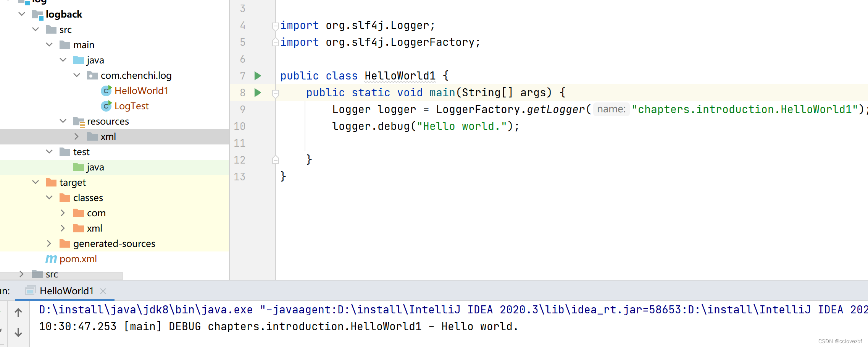The height and width of the screenshot is (347, 868).
Task: Click the run gutter icon on line 7
Action: [x=258, y=76]
